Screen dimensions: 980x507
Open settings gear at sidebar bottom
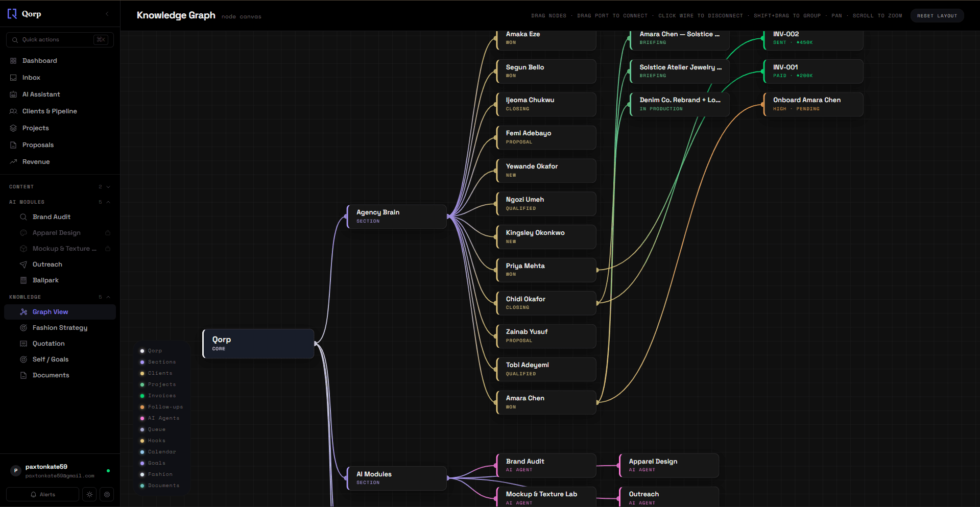point(107,494)
